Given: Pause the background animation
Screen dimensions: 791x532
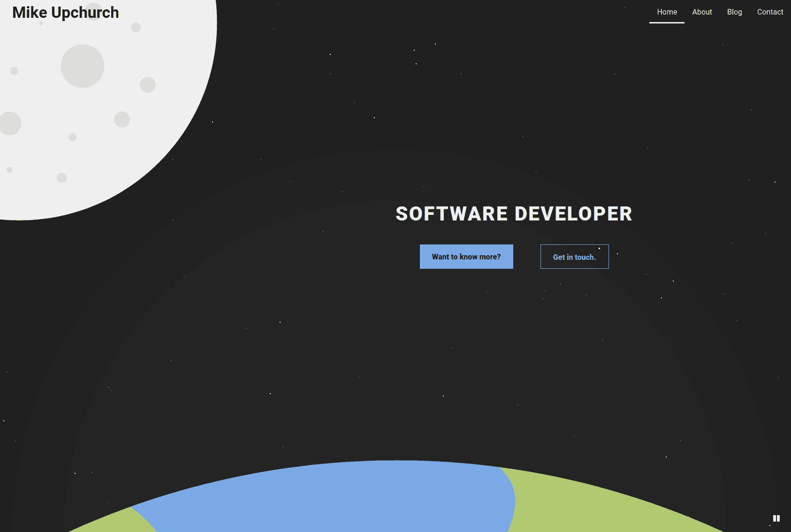Looking at the screenshot, I should [x=776, y=518].
